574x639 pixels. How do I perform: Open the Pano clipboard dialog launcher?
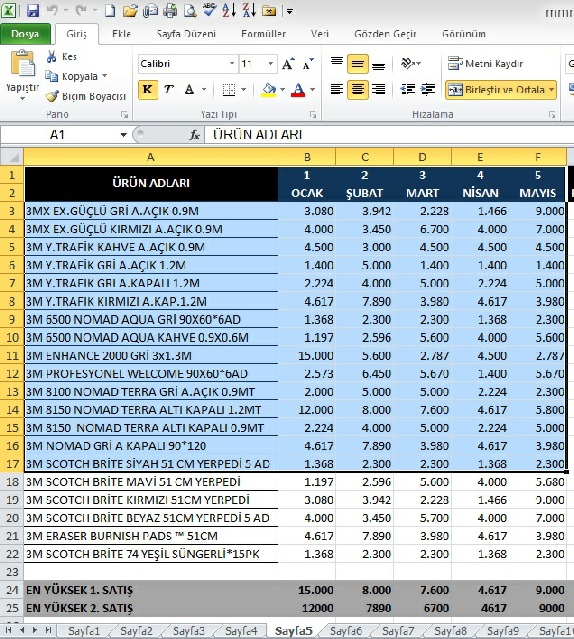(124, 115)
